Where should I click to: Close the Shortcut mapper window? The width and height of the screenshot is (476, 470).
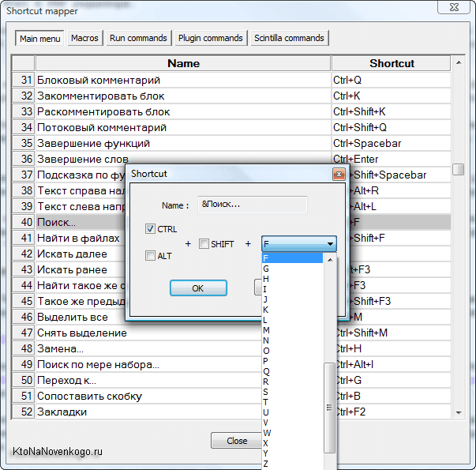point(454,7)
